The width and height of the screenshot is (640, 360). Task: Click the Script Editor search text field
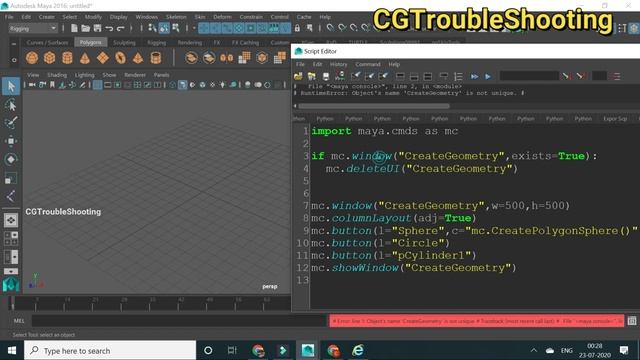click(x=529, y=76)
